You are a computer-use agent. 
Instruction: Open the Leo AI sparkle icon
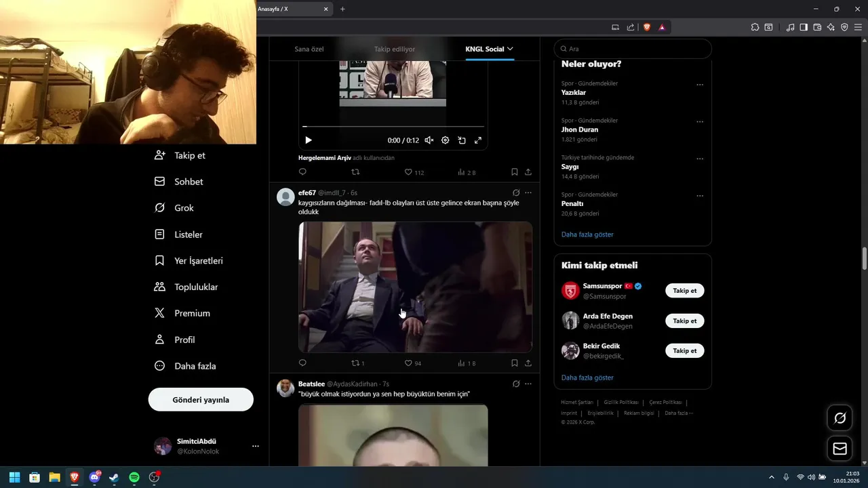pyautogui.click(x=831, y=27)
